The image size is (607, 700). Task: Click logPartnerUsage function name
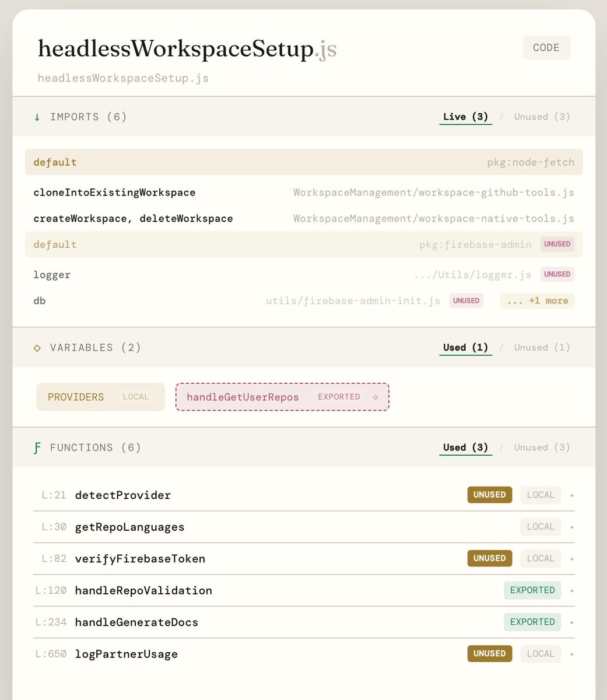[127, 654]
